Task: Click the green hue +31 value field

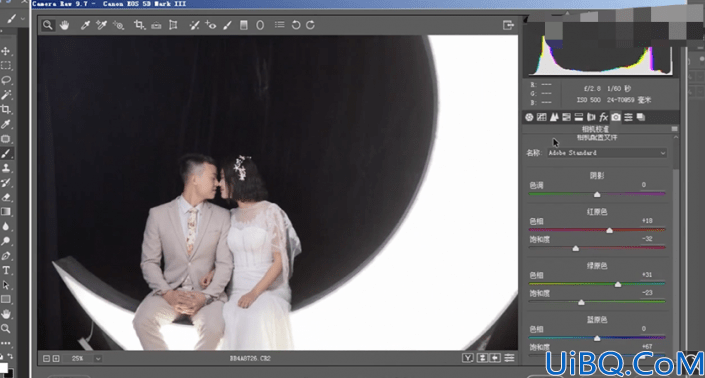Action: [647, 275]
